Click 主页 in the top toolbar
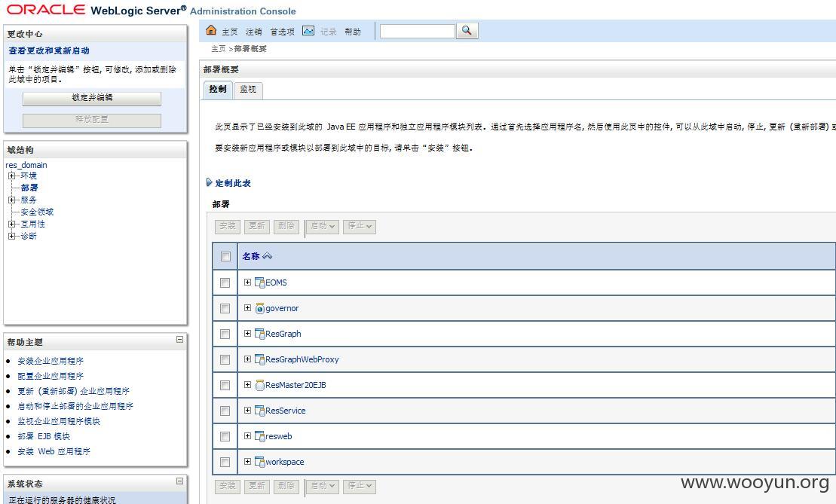 click(230, 32)
